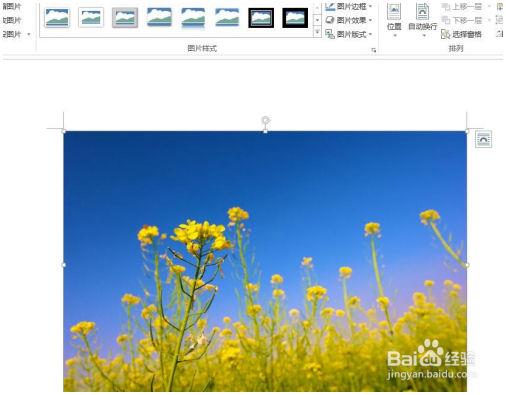
Task: Open the 图片版式 dropdown
Action: [349, 34]
